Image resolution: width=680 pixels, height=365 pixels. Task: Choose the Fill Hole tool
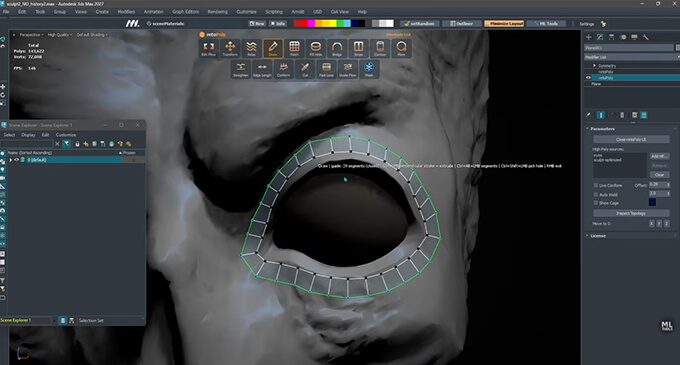[316, 48]
